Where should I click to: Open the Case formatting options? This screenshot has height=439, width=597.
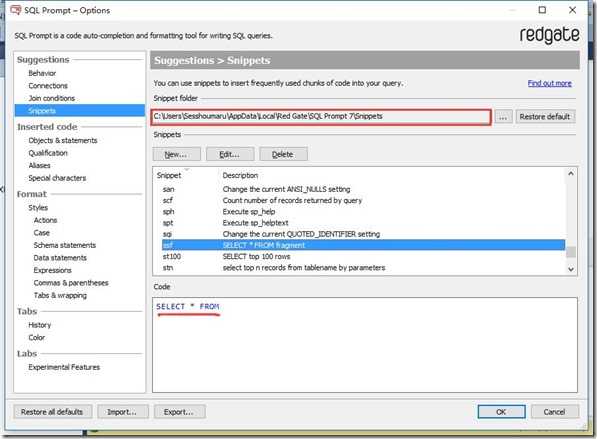(42, 233)
